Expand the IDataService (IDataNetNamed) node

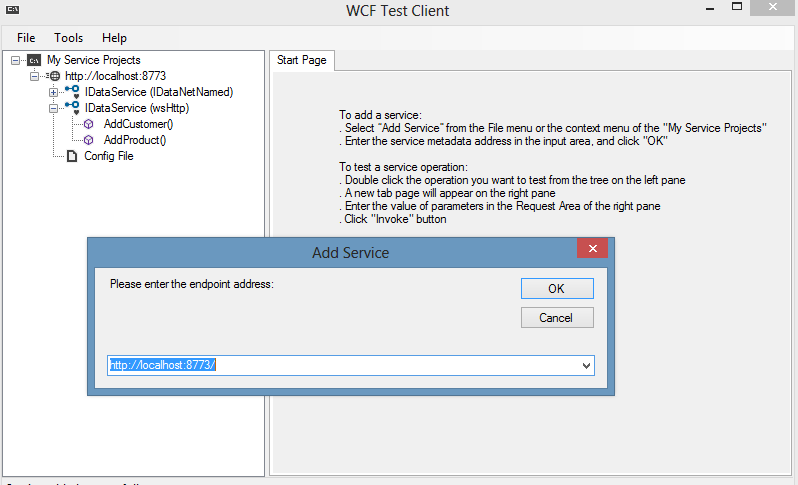(53, 92)
